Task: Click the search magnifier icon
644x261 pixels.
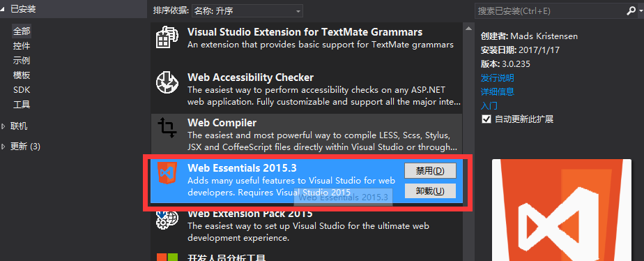Action: click(631, 11)
